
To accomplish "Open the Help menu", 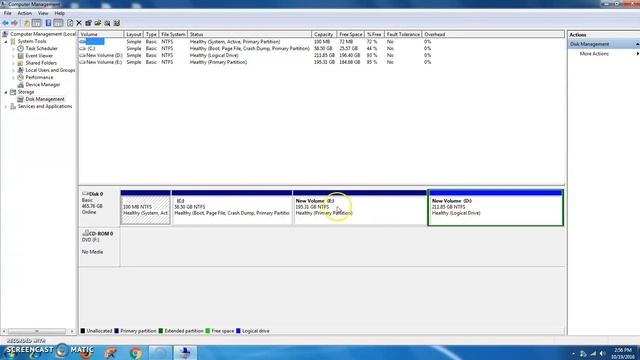I will click(x=59, y=13).
